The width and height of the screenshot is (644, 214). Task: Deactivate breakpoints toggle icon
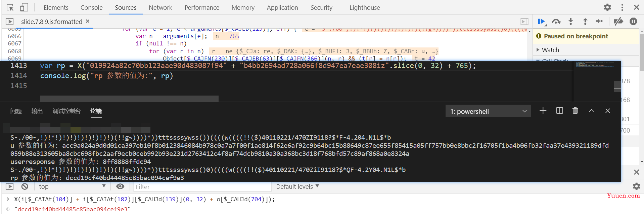(618, 22)
